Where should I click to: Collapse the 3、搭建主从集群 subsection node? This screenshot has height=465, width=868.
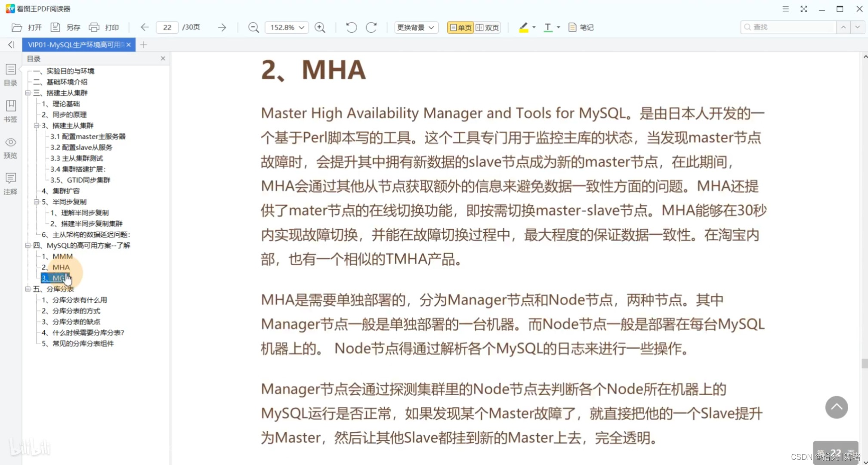(37, 125)
